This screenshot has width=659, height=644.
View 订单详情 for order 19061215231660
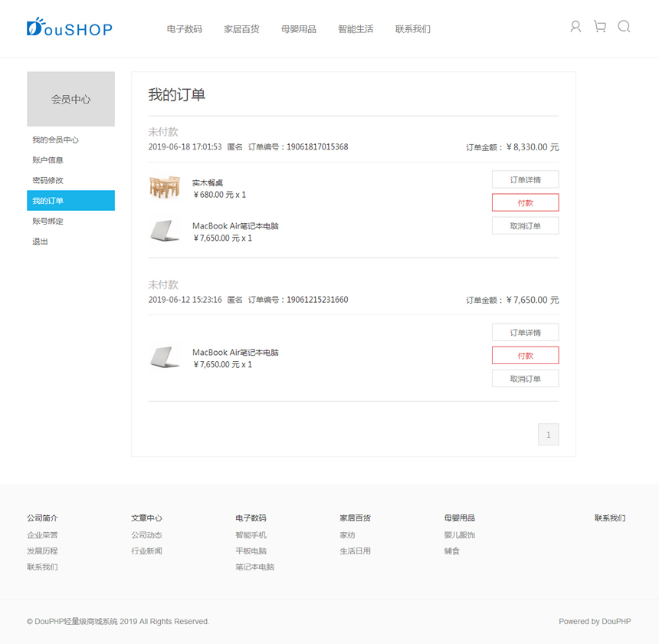[x=526, y=333]
